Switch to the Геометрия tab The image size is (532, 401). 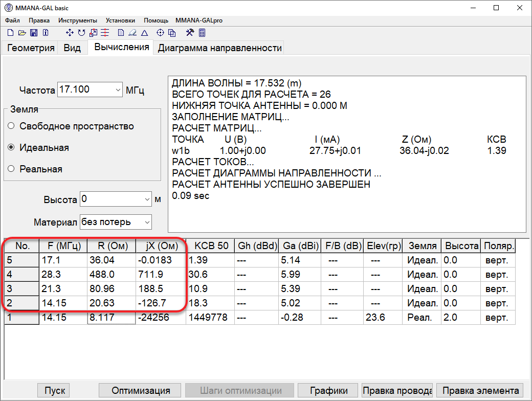31,48
